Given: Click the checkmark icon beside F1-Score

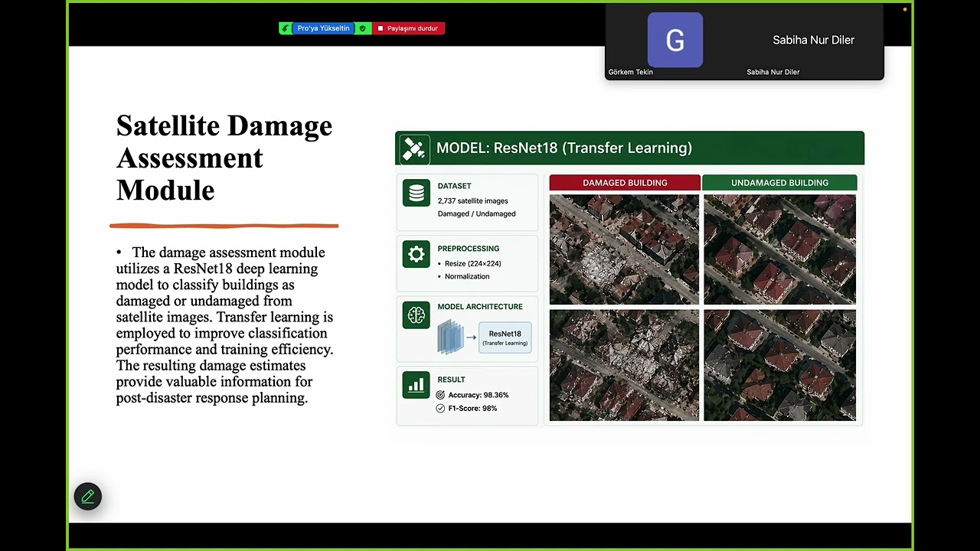Looking at the screenshot, I should 440,409.
